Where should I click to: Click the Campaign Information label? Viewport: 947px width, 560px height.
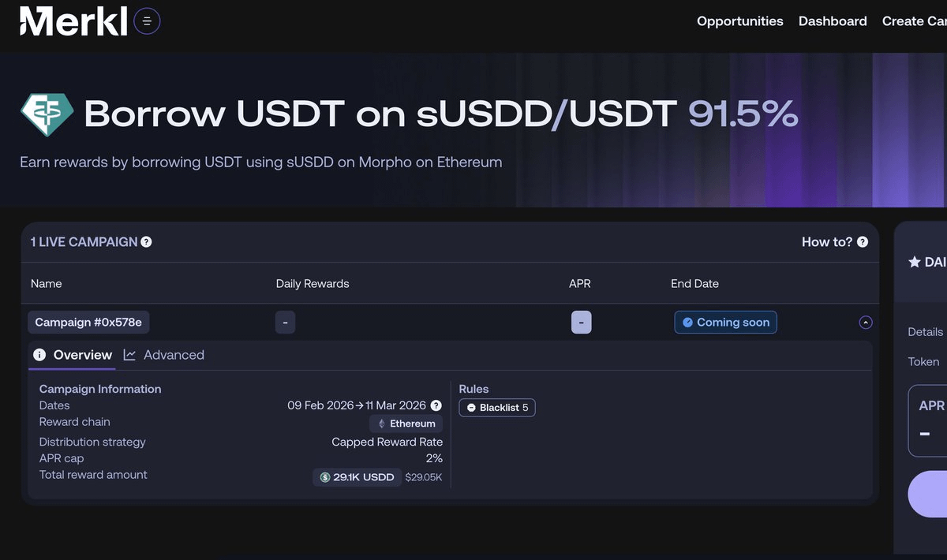tap(100, 389)
